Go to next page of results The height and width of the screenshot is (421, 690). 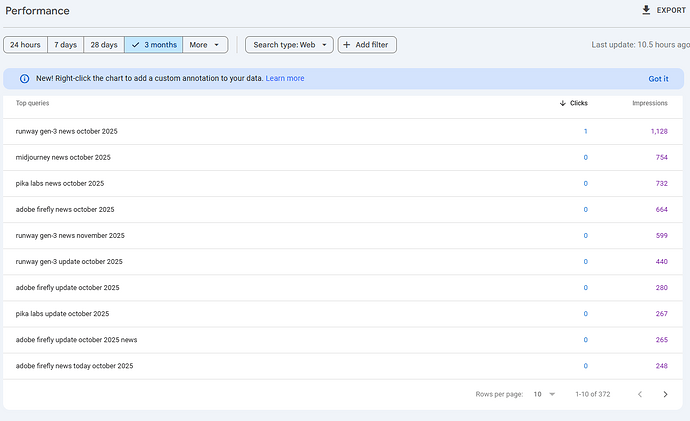[665, 394]
